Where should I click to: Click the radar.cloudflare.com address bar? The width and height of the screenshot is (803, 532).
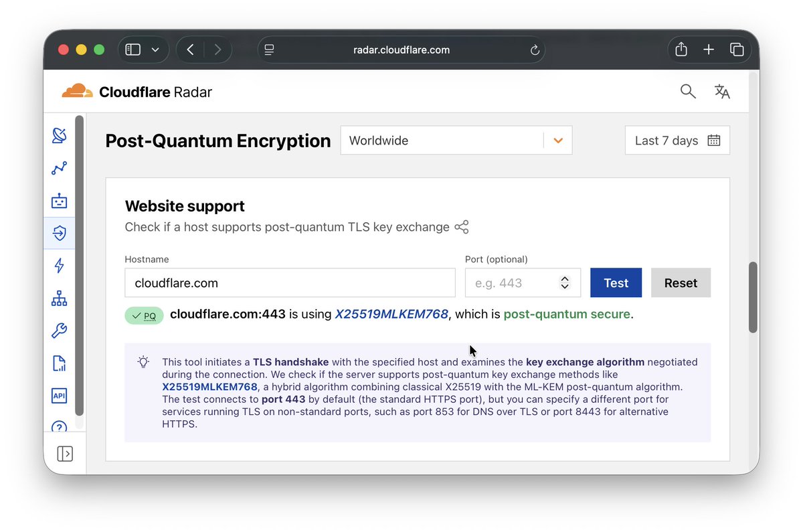pos(401,50)
